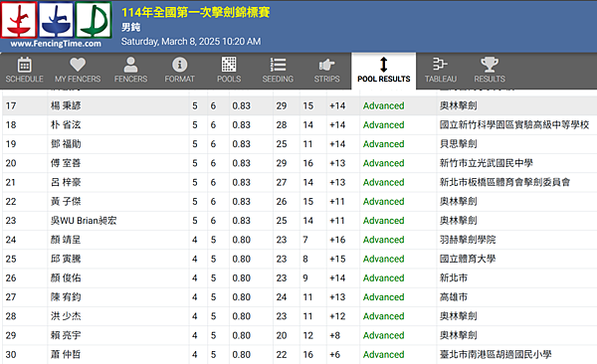Click rank number 23 in first column

point(11,221)
